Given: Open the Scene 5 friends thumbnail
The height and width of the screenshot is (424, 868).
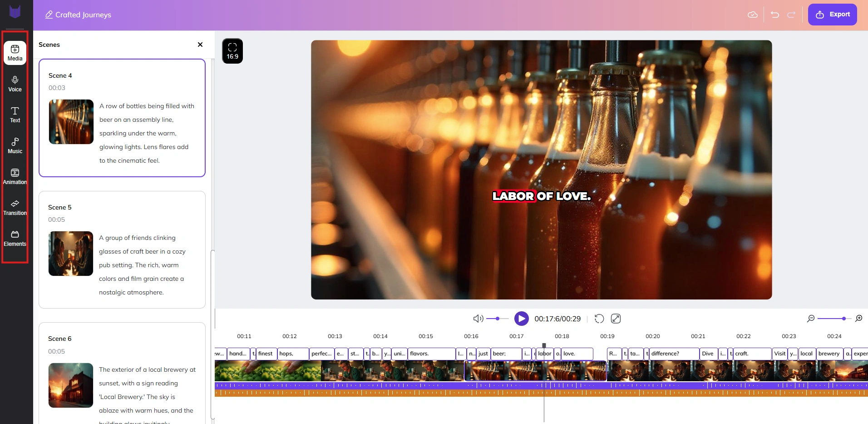Looking at the screenshot, I should point(71,254).
